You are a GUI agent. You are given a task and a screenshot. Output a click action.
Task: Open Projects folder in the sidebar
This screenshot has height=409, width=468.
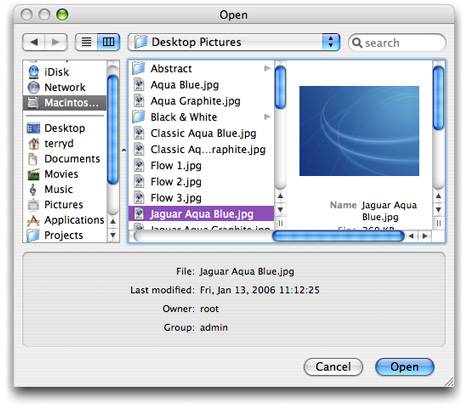(65, 235)
